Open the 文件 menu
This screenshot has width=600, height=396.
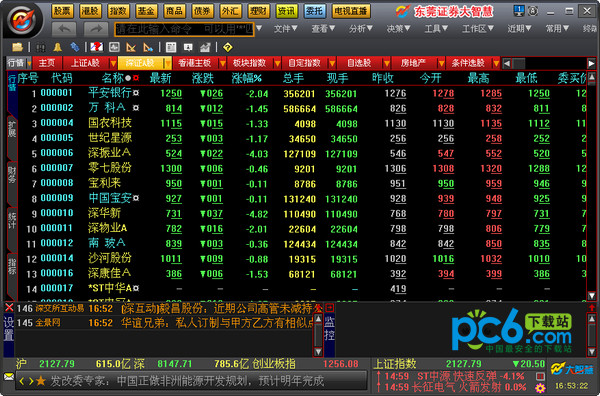pos(285,28)
